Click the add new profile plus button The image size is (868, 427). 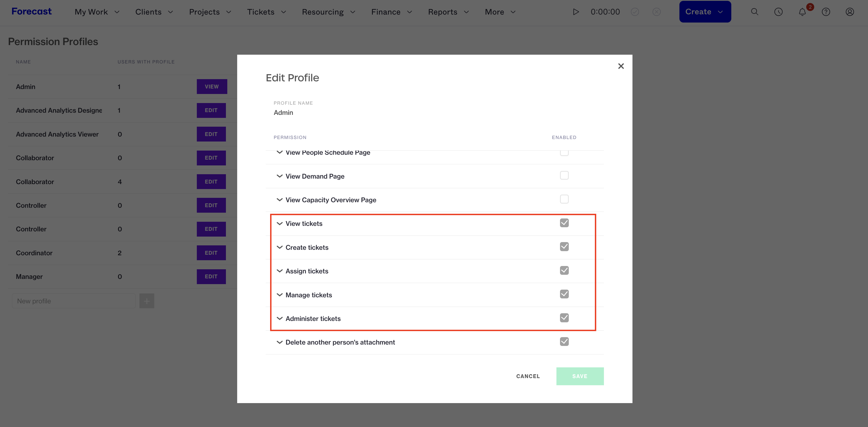pos(147,301)
